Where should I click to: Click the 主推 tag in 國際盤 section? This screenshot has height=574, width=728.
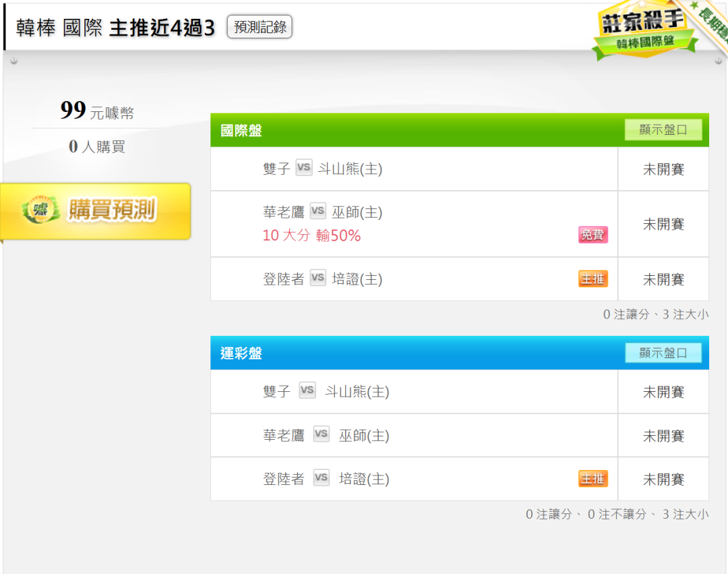coord(593,279)
